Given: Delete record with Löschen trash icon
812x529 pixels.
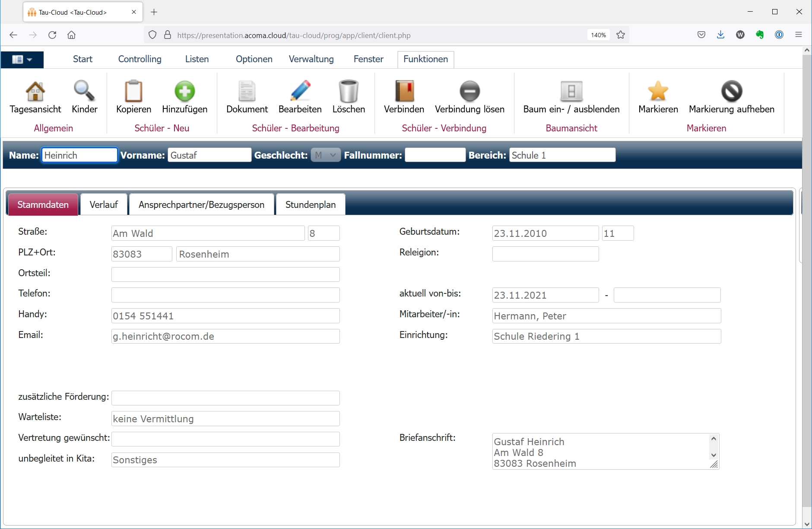Looking at the screenshot, I should (x=349, y=92).
